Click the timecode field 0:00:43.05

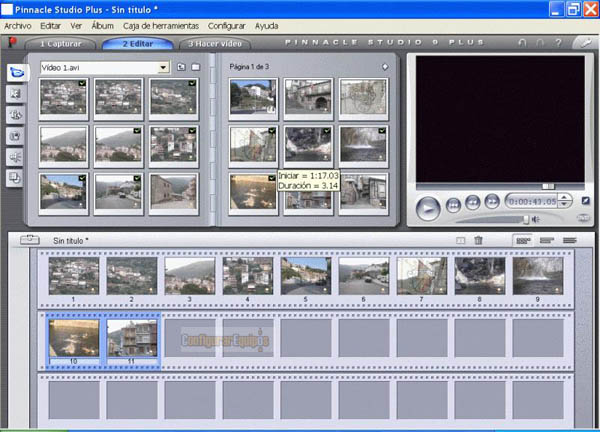click(x=532, y=201)
